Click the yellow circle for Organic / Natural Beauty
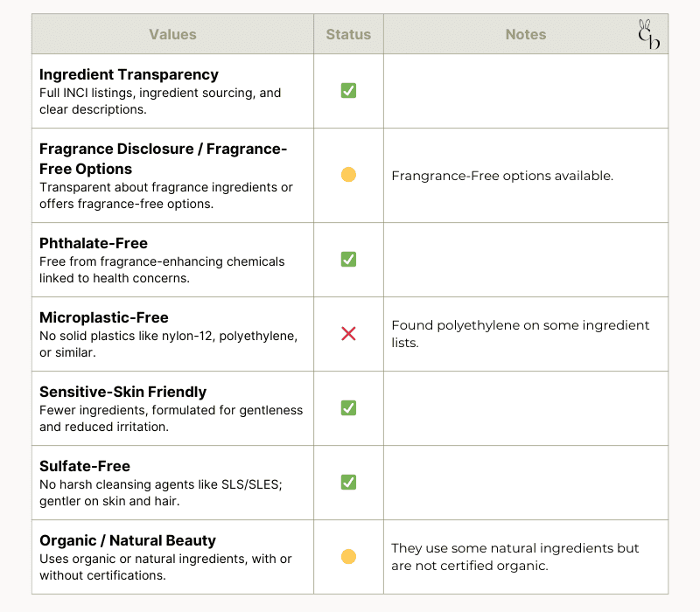The image size is (700, 612). 348,557
